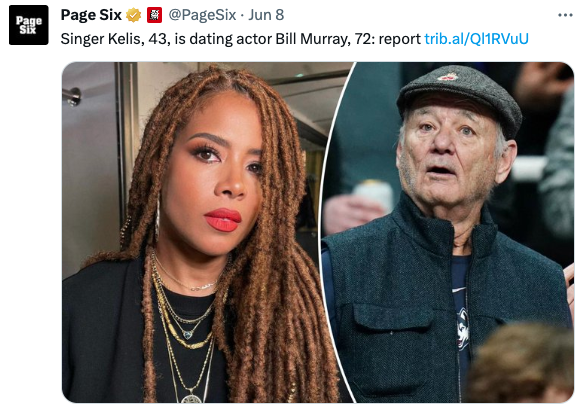Image resolution: width=587 pixels, height=416 pixels.
Task: Click the red lips in left photo
Action: (x=223, y=220)
